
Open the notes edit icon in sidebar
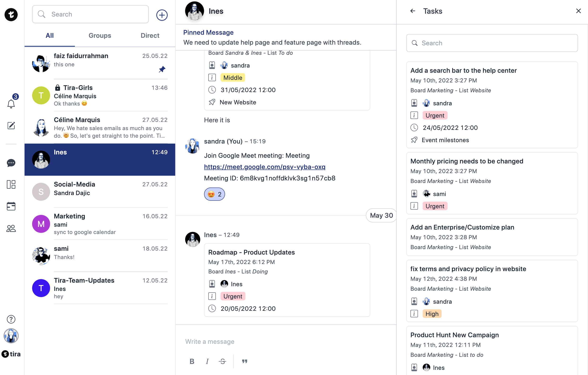click(x=11, y=125)
